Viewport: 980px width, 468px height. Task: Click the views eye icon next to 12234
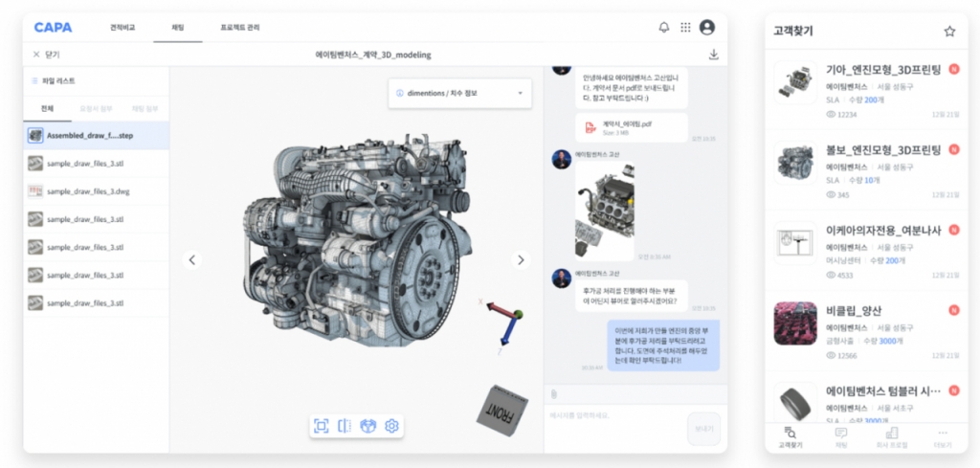(831, 114)
